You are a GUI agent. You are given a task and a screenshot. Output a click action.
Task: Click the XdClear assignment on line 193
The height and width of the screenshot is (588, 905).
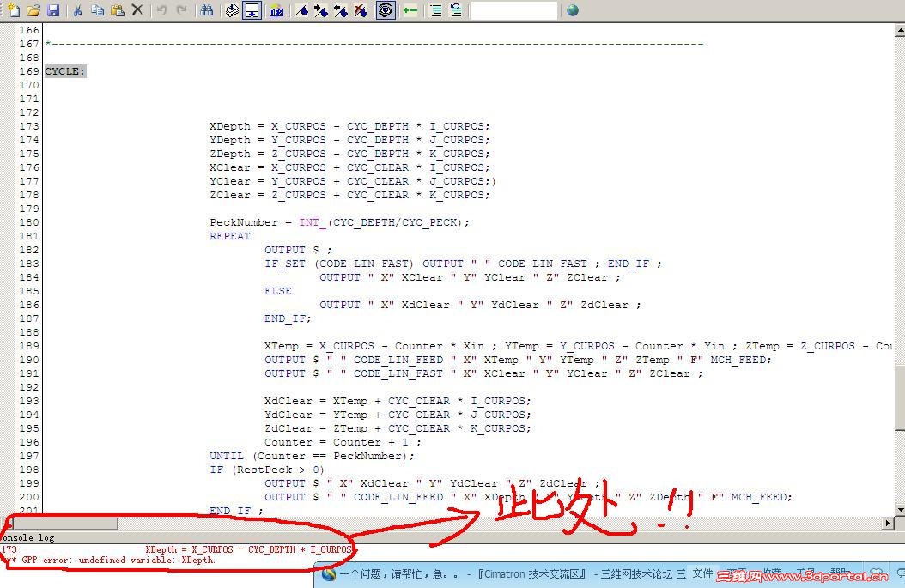pyautogui.click(x=398, y=401)
